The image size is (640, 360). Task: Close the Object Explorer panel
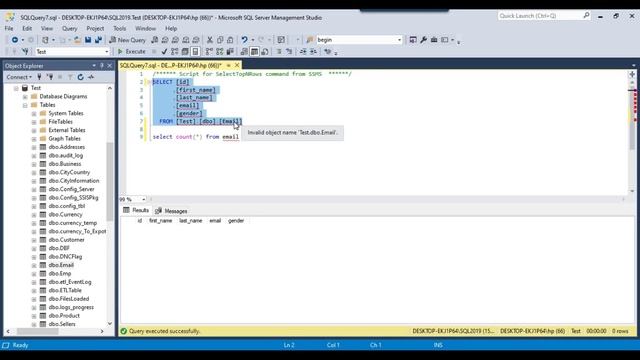tap(109, 66)
